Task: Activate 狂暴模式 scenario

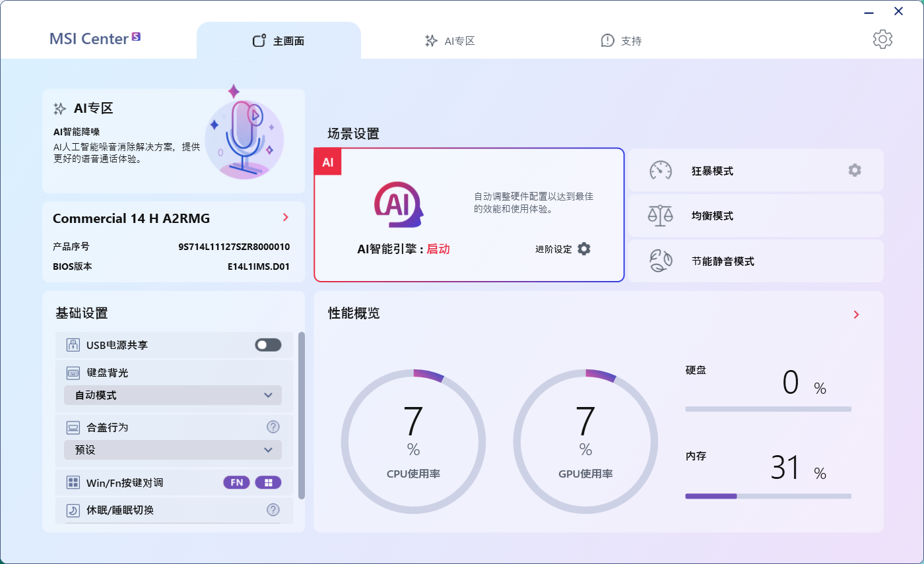Action: pyautogui.click(x=713, y=171)
